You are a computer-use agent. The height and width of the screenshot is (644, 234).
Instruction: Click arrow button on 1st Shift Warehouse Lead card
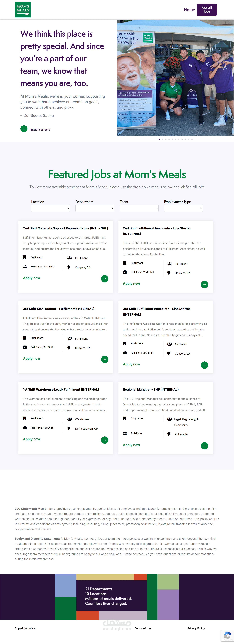coord(105,440)
